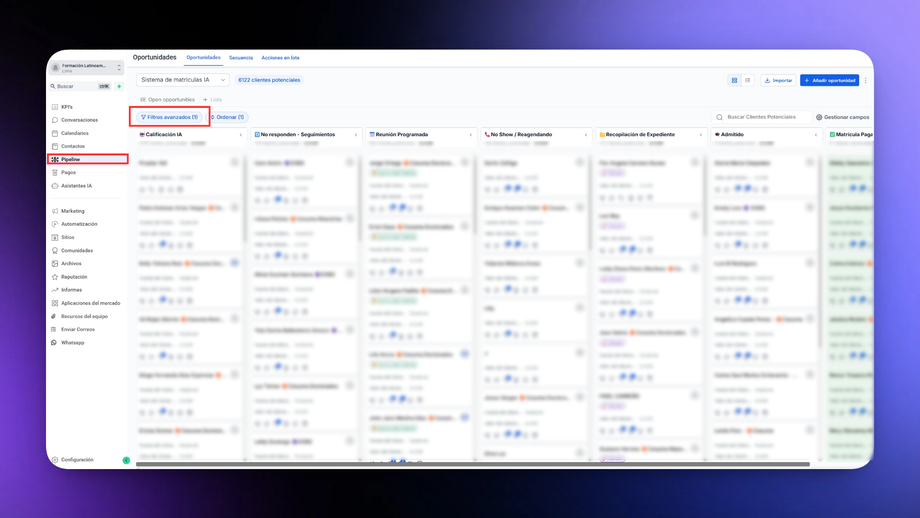Open the three-dot more options menu
This screenshot has width=920, height=518.
tap(865, 80)
